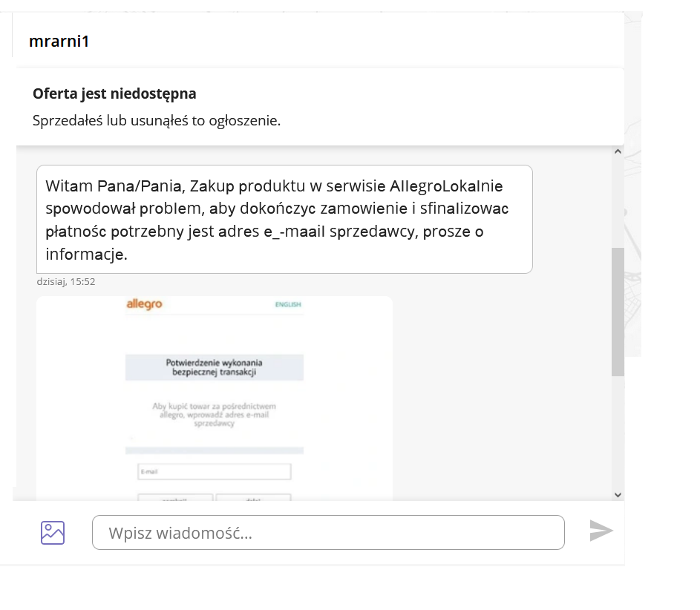The width and height of the screenshot is (700, 610).
Task: Click the chat scrollbar thumb
Action: pyautogui.click(x=618, y=312)
